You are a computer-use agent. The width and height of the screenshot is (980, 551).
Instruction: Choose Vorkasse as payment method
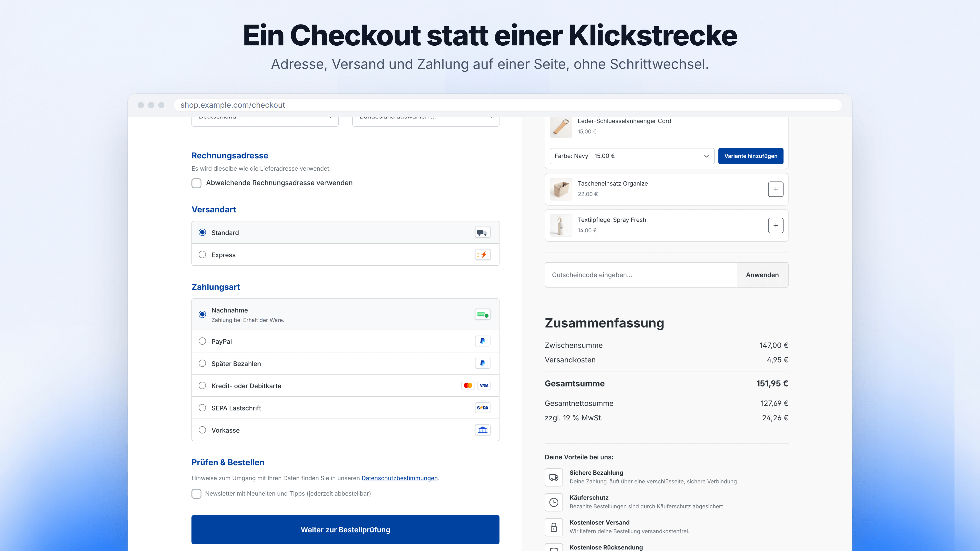202,430
